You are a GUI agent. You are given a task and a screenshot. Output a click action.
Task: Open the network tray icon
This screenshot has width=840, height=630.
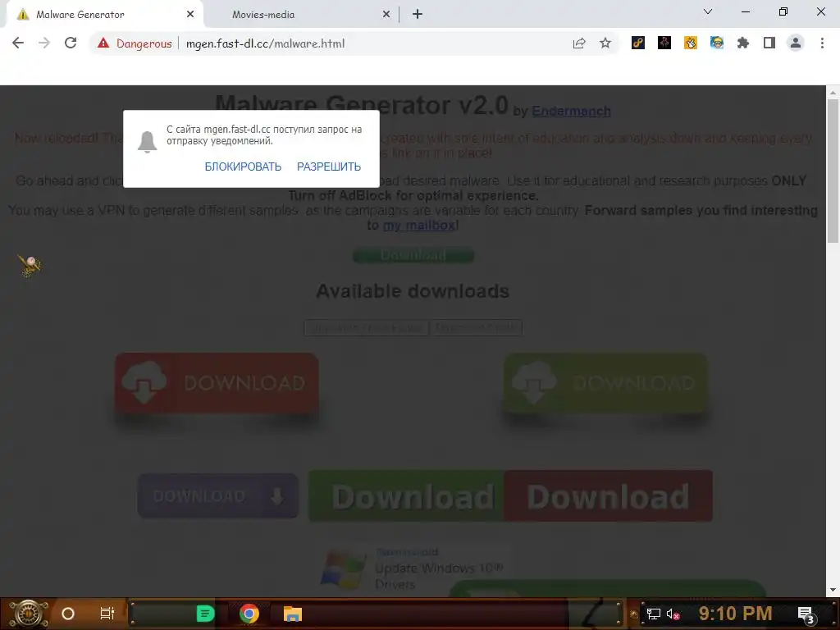pyautogui.click(x=654, y=614)
